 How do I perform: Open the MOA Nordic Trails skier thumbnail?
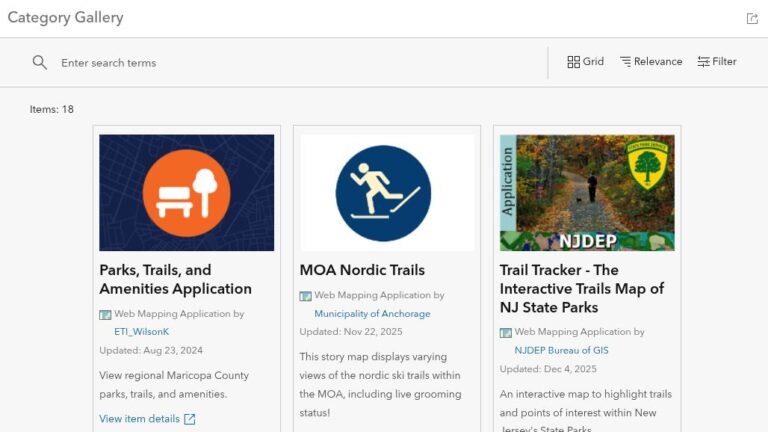click(387, 193)
